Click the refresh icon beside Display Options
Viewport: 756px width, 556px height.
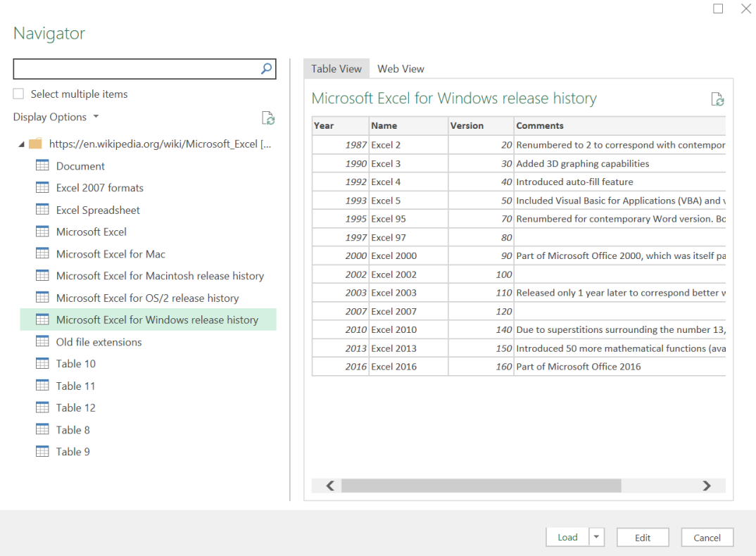tap(268, 118)
